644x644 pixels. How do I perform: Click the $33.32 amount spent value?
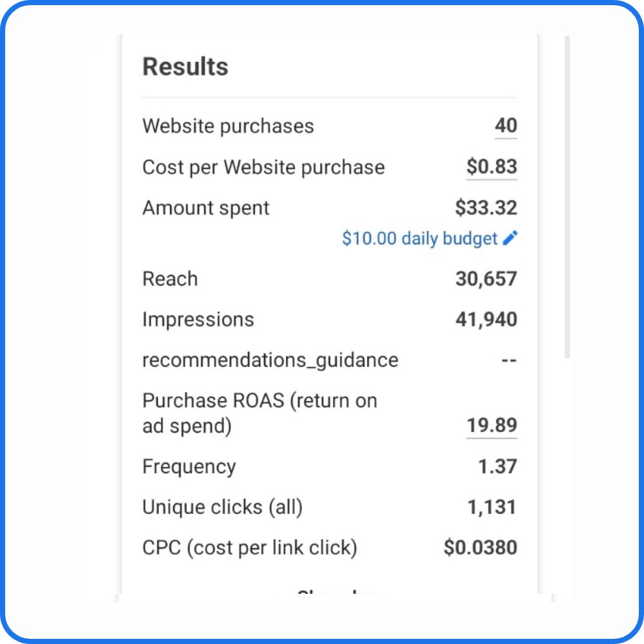tap(486, 207)
